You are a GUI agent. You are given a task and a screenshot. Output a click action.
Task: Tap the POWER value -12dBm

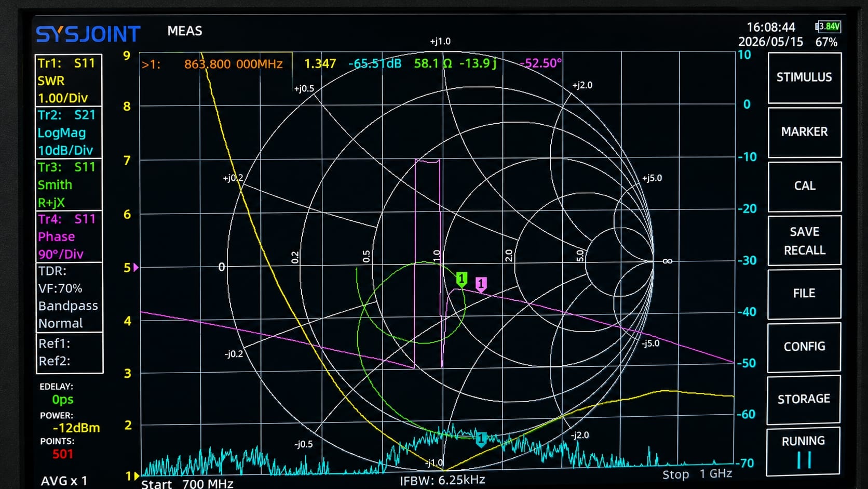pyautogui.click(x=76, y=428)
